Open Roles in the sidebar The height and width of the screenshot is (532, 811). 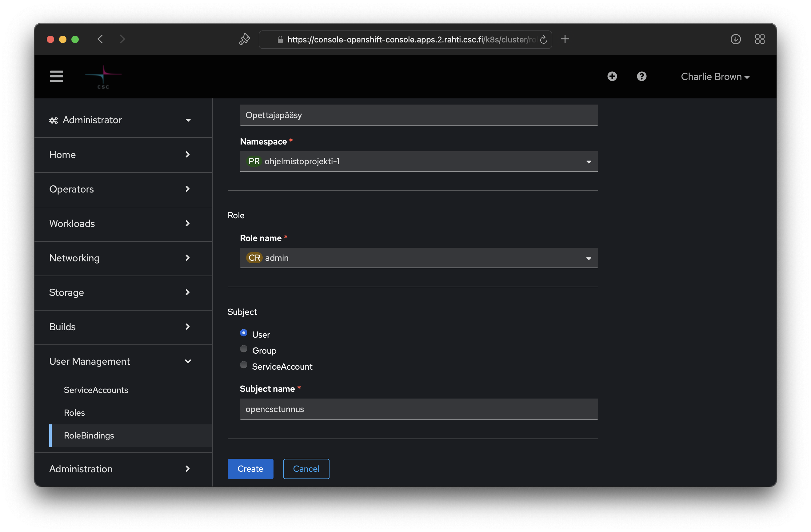(74, 412)
